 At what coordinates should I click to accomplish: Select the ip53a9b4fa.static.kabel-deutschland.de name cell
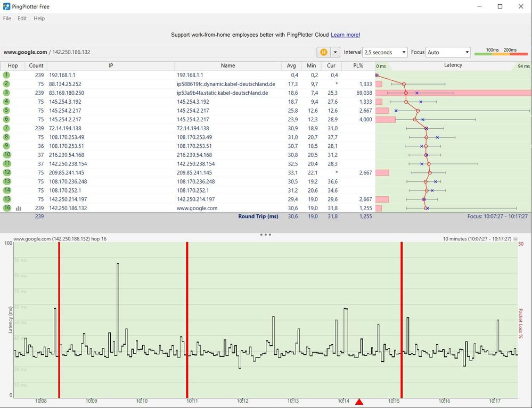222,93
